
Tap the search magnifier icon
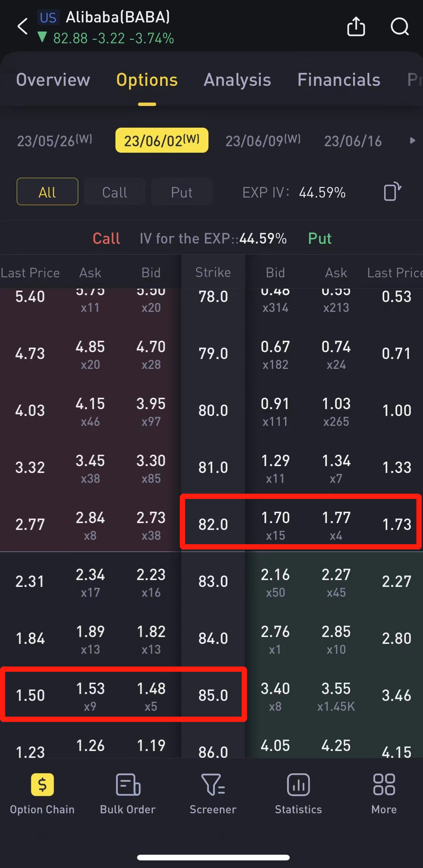[399, 27]
